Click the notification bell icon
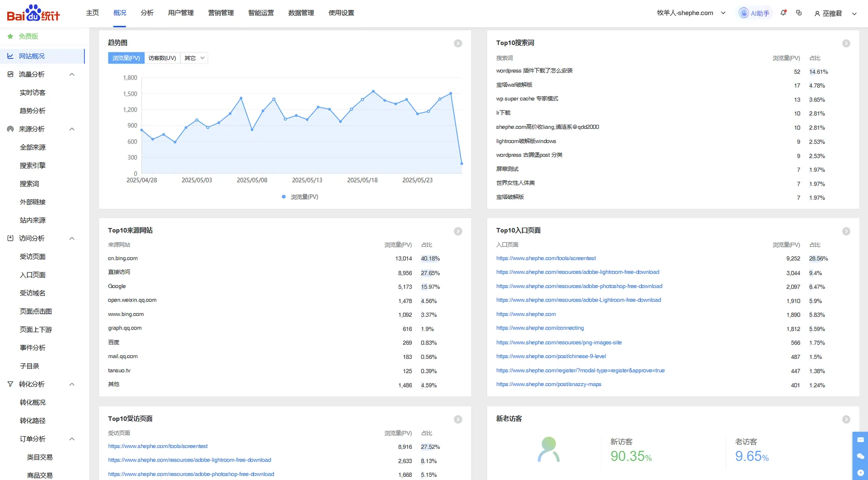The height and width of the screenshot is (480, 868). [783, 13]
